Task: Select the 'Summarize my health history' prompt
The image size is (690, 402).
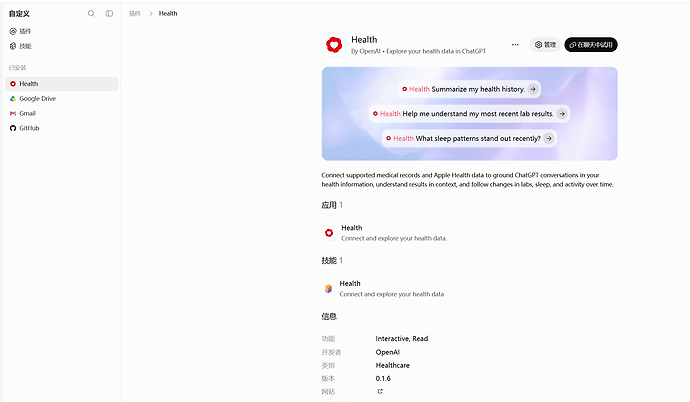Action: pyautogui.click(x=470, y=89)
